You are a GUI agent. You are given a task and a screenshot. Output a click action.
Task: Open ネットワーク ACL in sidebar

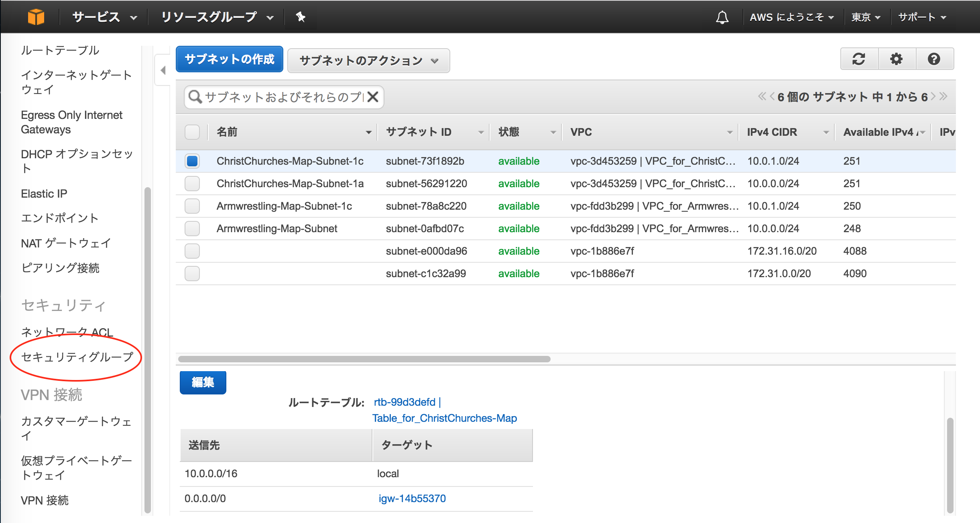point(67,332)
